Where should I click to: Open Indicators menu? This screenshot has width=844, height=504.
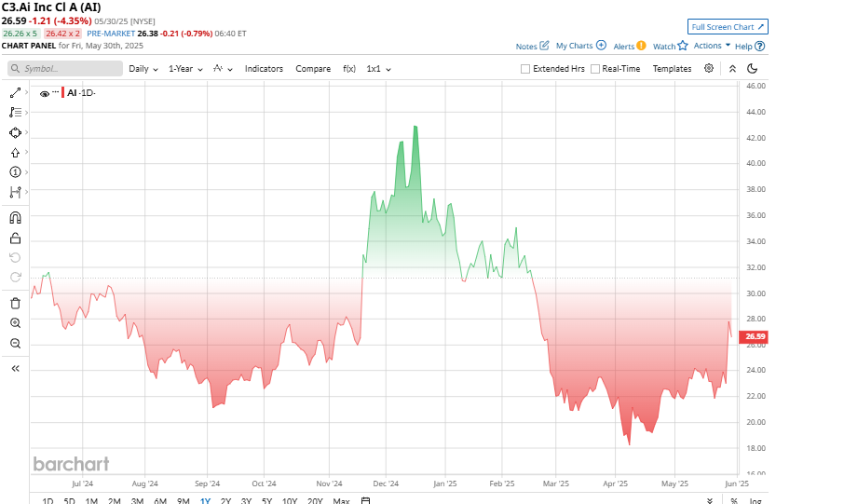264,69
